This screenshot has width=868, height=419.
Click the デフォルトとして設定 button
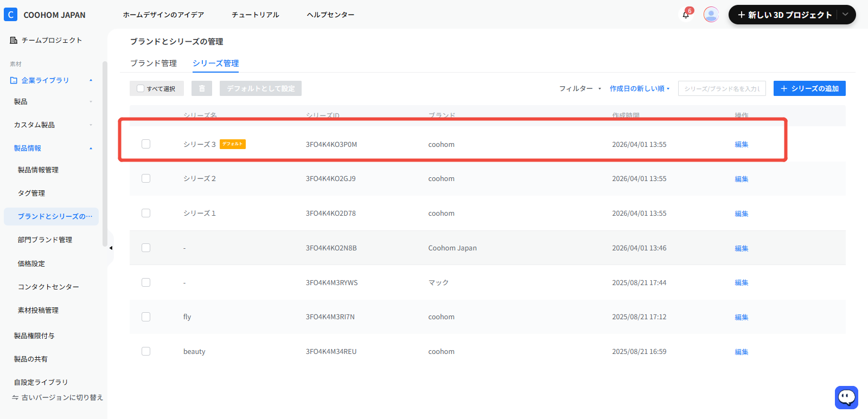point(260,88)
